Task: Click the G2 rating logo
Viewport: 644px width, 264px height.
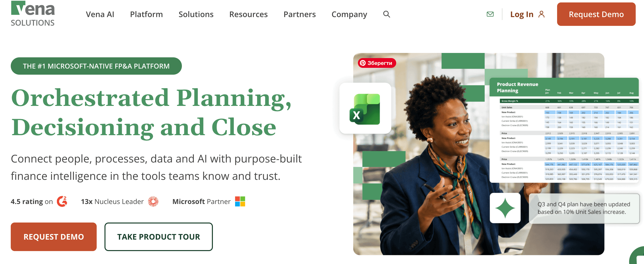Action: [62, 201]
